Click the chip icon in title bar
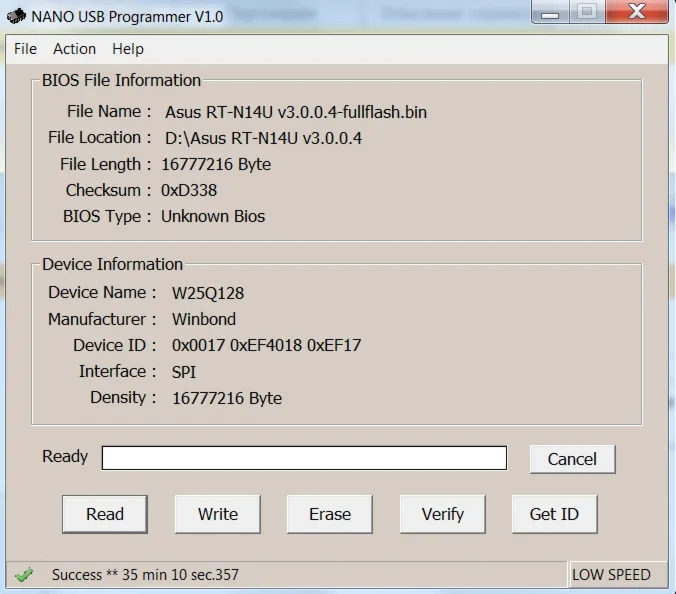This screenshot has width=676, height=594. pyautogui.click(x=16, y=16)
